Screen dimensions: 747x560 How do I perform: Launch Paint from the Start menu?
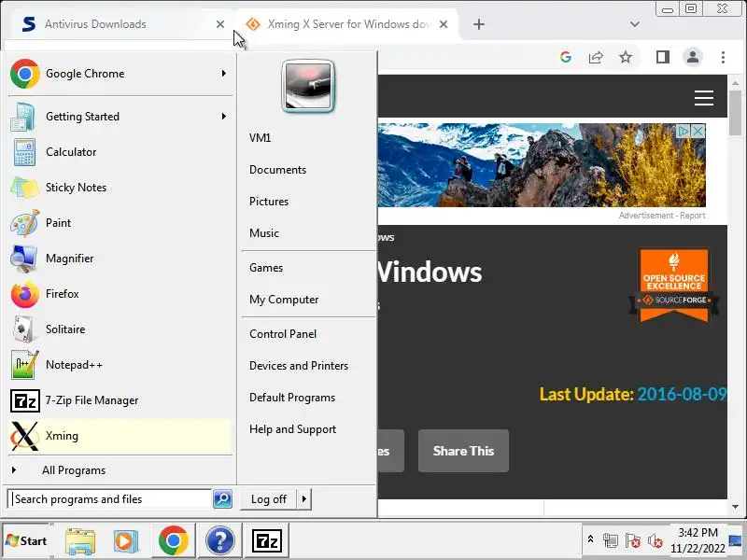120,223
